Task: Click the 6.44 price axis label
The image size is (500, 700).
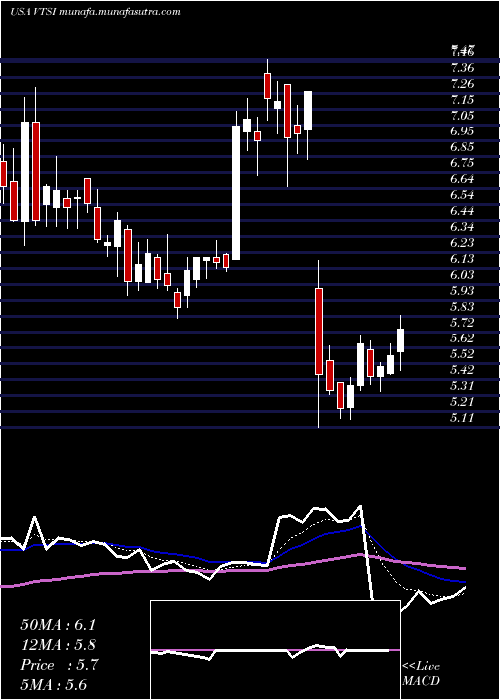Action: pyautogui.click(x=462, y=211)
